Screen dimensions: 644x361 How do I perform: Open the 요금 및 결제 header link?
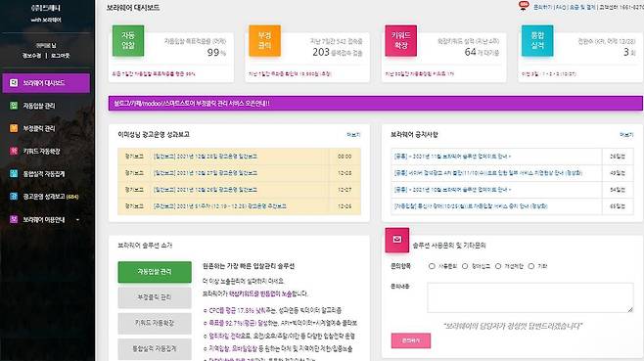582,8
